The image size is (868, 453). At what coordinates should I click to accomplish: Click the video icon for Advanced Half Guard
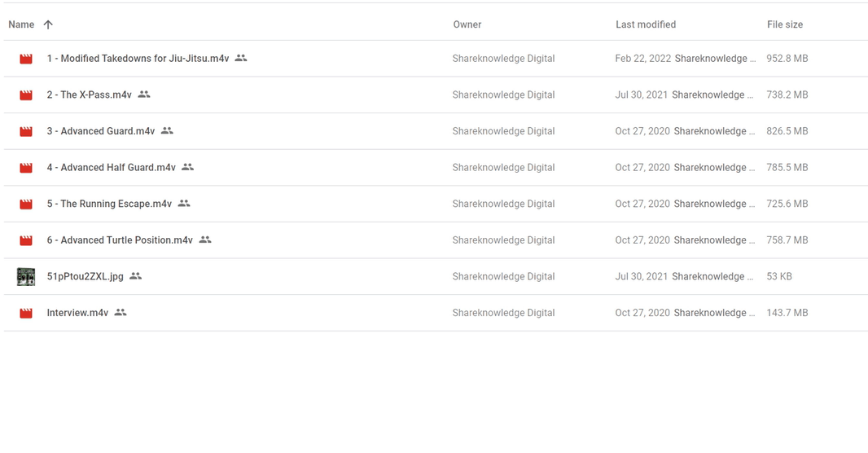pyautogui.click(x=26, y=168)
